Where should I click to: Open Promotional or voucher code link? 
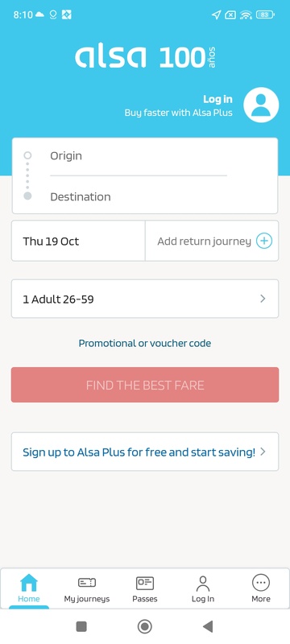pos(145,343)
